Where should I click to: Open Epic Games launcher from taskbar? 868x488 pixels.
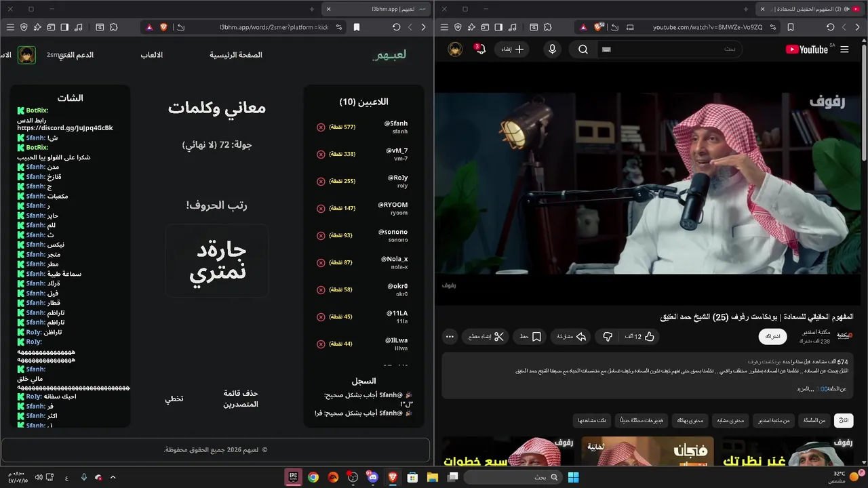(x=294, y=477)
